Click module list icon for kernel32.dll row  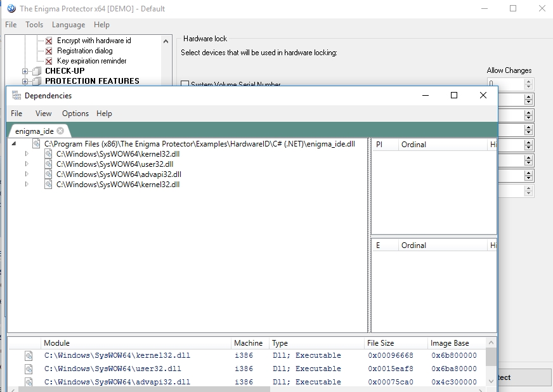click(x=29, y=355)
